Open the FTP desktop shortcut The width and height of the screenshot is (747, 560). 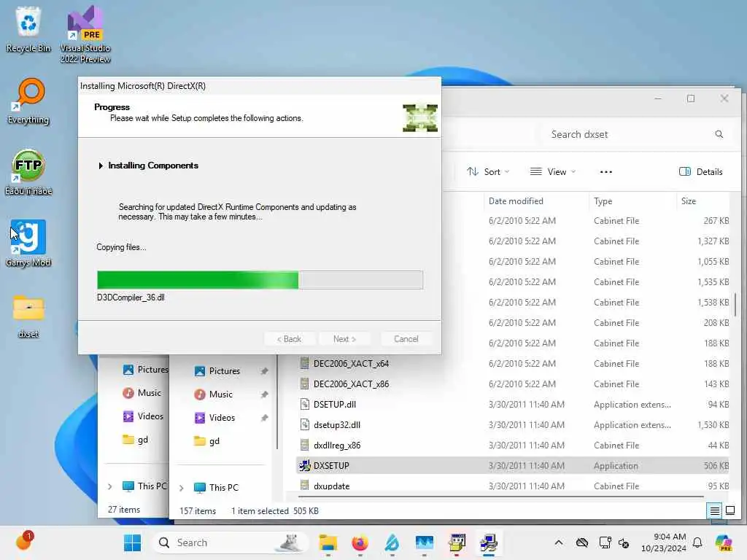(x=28, y=172)
